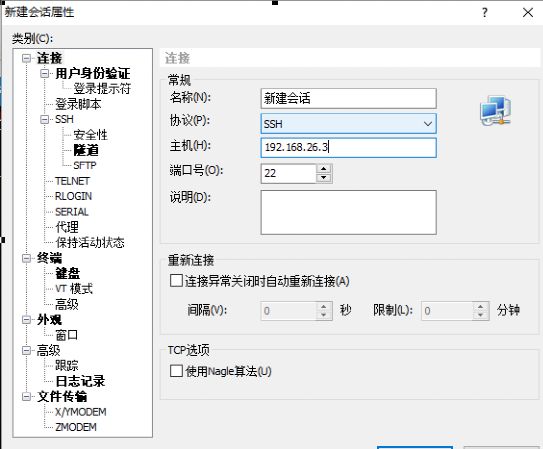This screenshot has width=543, height=449.
Task: Open 日志记录 settings
Action: [80, 381]
